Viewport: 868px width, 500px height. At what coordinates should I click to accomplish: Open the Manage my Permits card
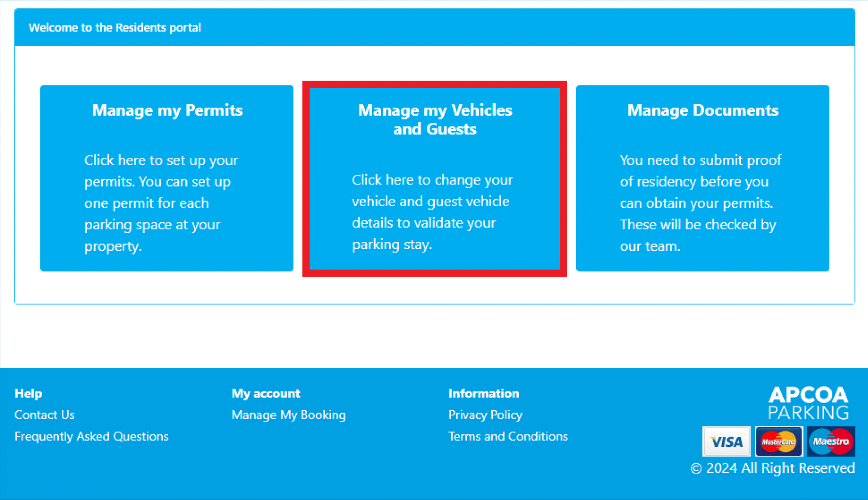pyautogui.click(x=167, y=178)
